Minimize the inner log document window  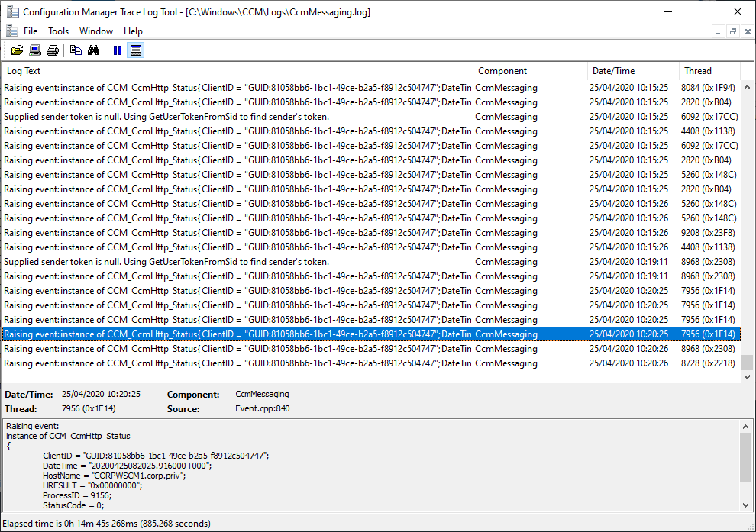(719, 31)
